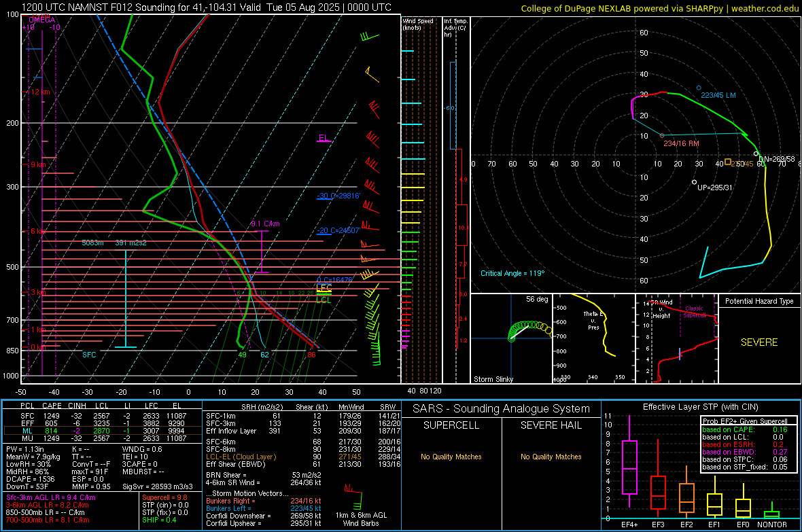Viewport: 802px width, 532px height.
Task: Click the yellow 'SEVERE' hazard text
Action: tap(759, 342)
